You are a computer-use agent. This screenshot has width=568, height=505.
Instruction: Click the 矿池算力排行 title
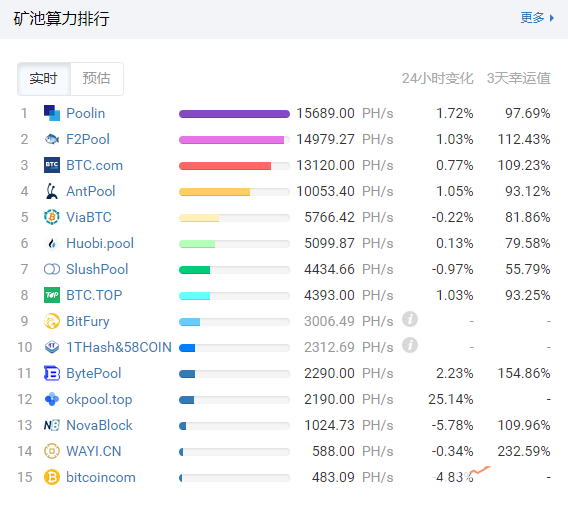(x=61, y=18)
